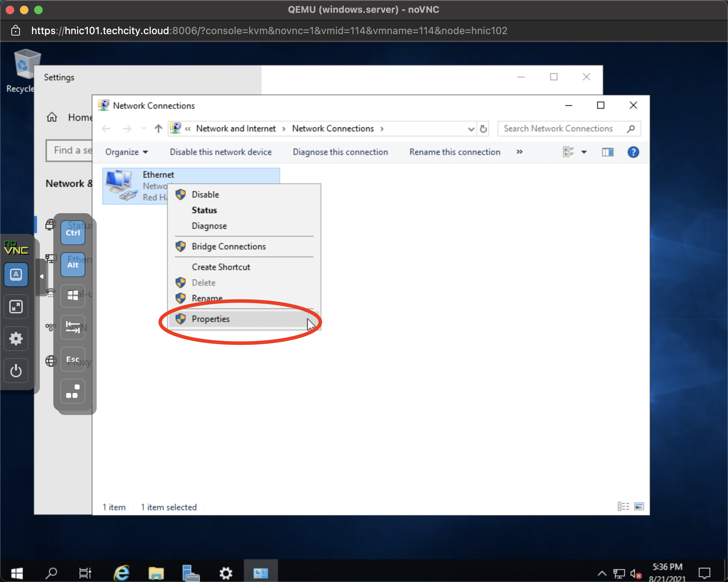Open the Organize dropdown
The height and width of the screenshot is (582, 728).
(x=127, y=152)
